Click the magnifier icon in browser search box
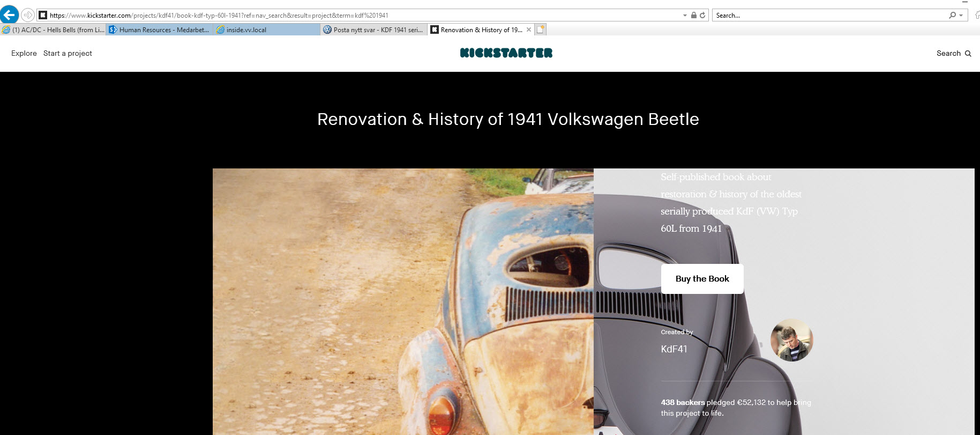This screenshot has width=980, height=435. pyautogui.click(x=952, y=16)
